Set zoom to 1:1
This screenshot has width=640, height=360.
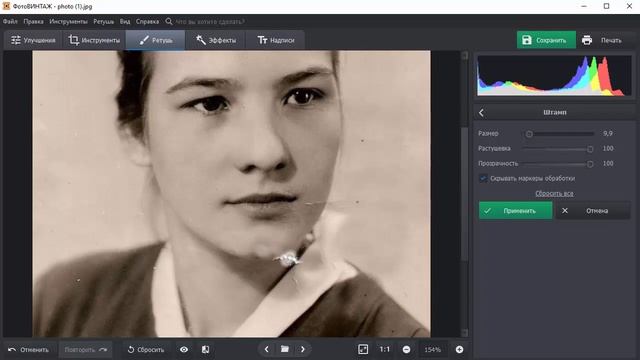(384, 349)
